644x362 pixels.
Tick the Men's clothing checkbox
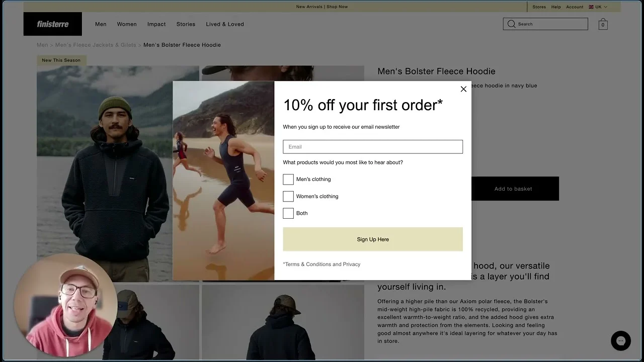pyautogui.click(x=288, y=179)
